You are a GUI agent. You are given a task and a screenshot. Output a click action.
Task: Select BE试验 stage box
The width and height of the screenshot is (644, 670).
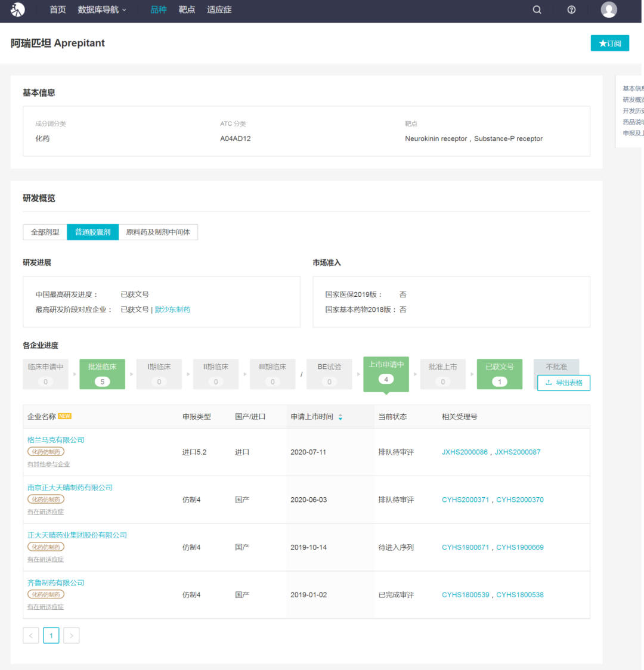pyautogui.click(x=330, y=374)
